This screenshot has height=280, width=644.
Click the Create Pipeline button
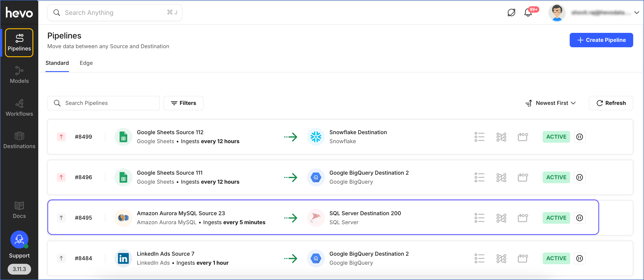[601, 40]
